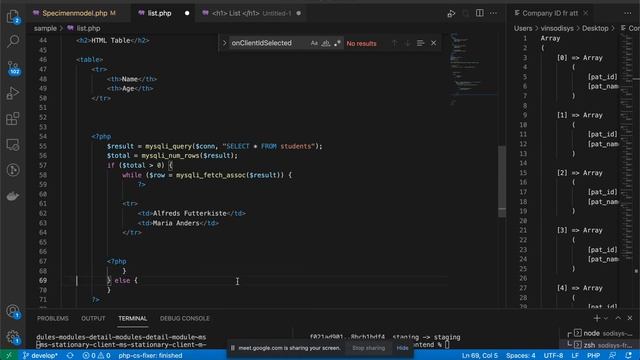This screenshot has height=360, width=640.
Task: Click the split editor right icon
Action: tap(480, 13)
